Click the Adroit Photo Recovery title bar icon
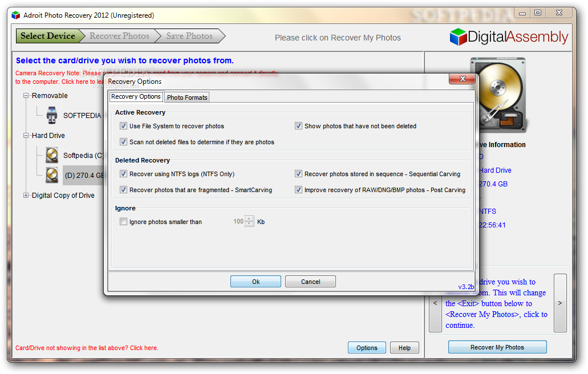Screen dimensions: 588x374 [15, 15]
